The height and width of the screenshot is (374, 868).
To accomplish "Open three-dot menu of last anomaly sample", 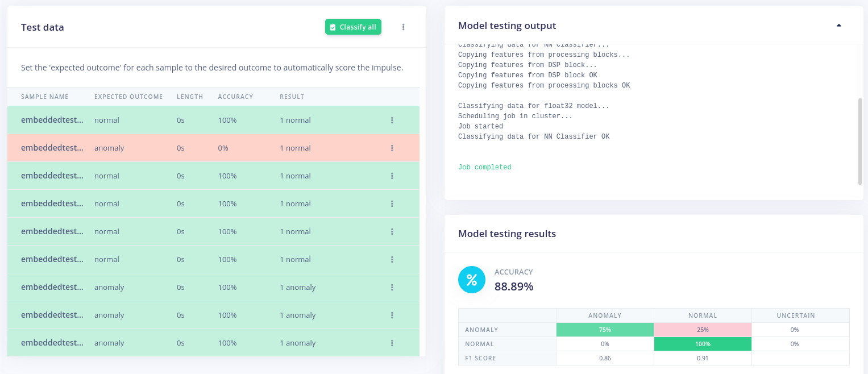I will point(392,343).
